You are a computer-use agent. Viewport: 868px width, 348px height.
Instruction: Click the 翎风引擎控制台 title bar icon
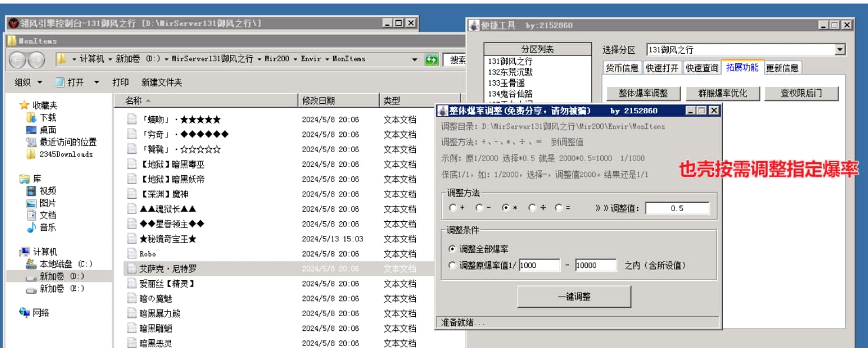pos(14,23)
